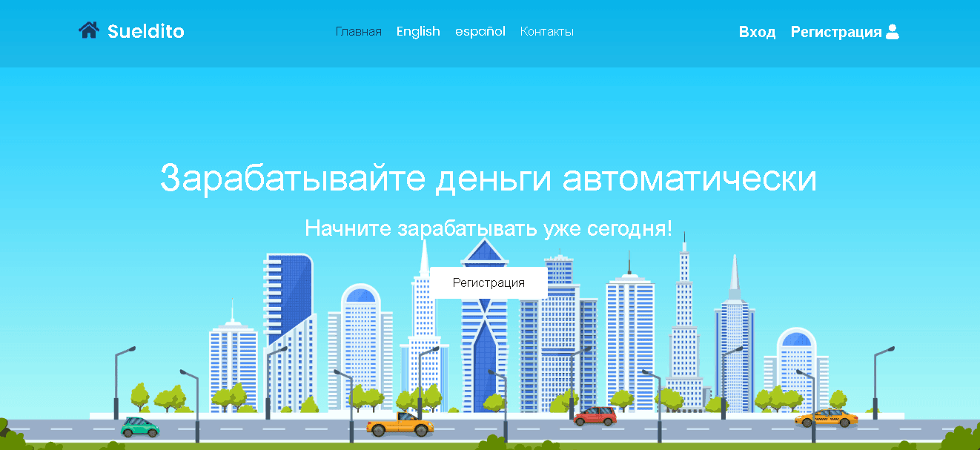
Task: Switch language to English
Action: click(418, 32)
